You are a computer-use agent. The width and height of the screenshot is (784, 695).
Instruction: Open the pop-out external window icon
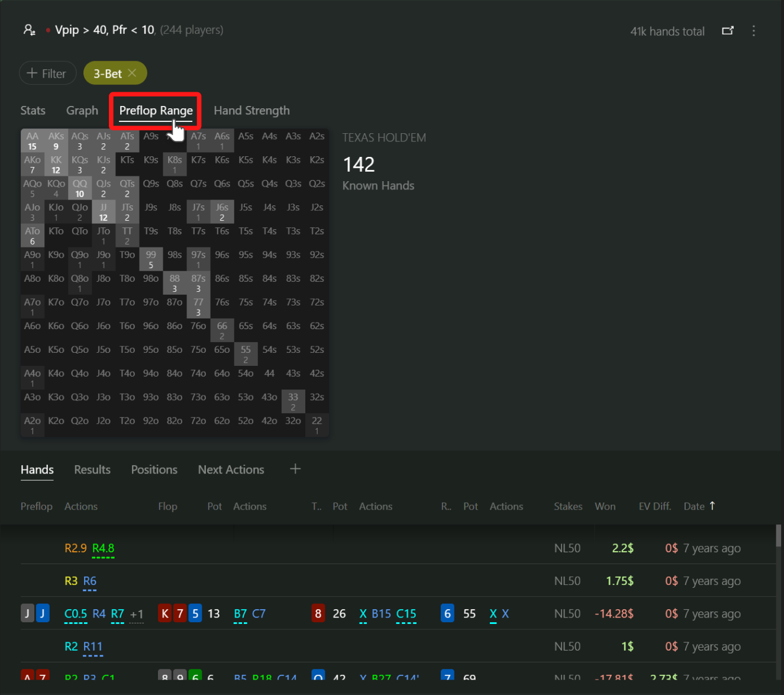point(727,31)
